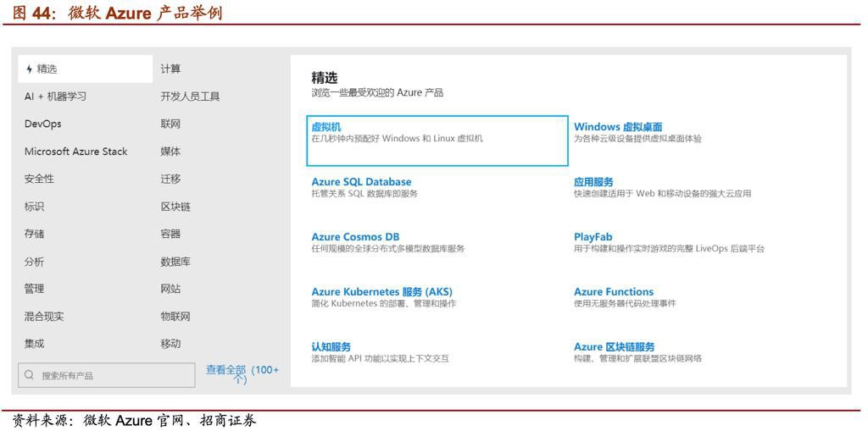Open the 开发人员工具 category
Screen dimensions: 868x431
point(191,97)
